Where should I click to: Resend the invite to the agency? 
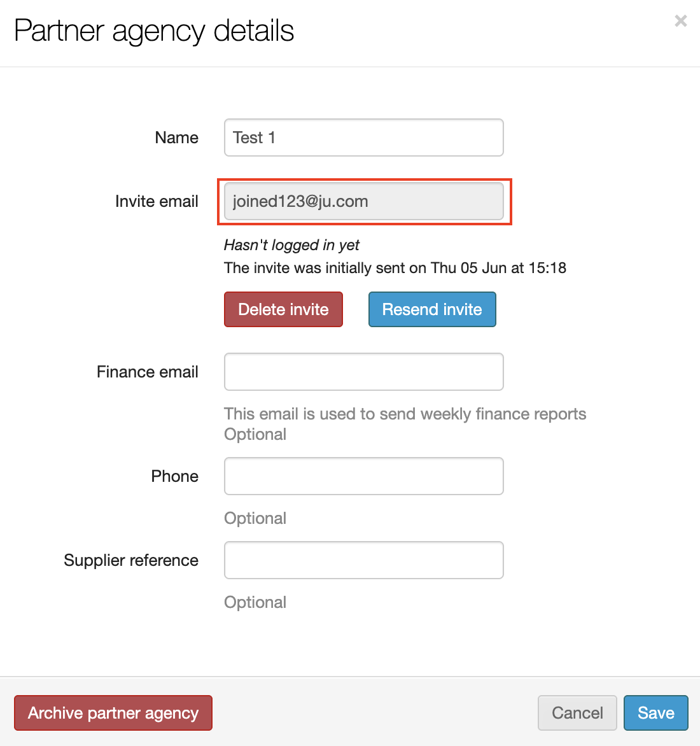coord(431,309)
